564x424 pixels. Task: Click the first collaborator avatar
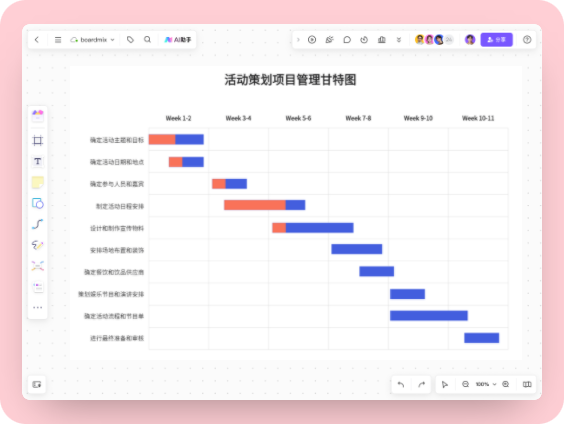coord(419,40)
